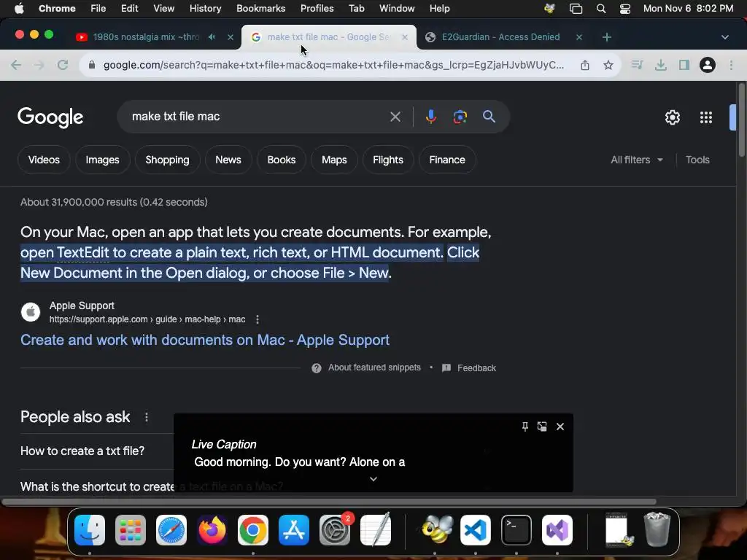Bookmark this page with star icon
The height and width of the screenshot is (560, 747).
pyautogui.click(x=608, y=65)
